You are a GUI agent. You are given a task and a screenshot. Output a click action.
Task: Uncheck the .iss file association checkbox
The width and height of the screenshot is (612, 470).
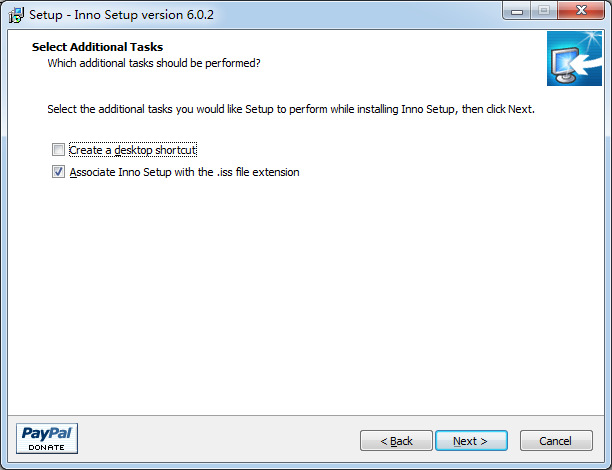point(59,172)
